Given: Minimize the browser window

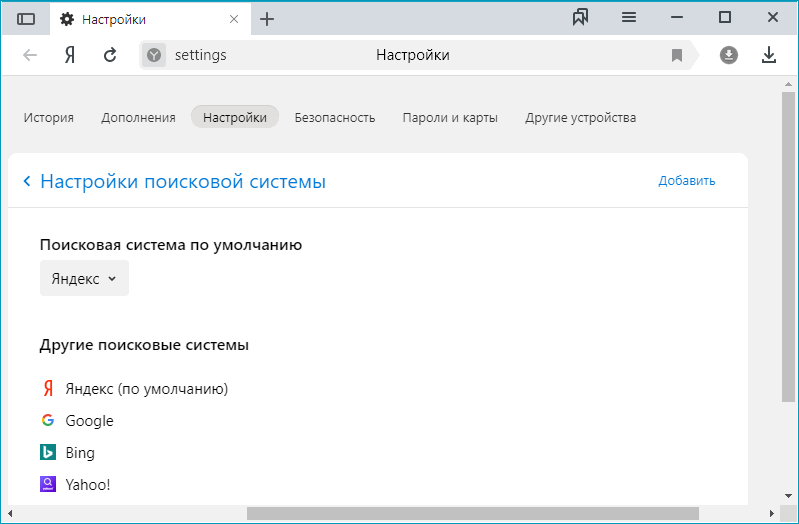Looking at the screenshot, I should click(x=677, y=17).
